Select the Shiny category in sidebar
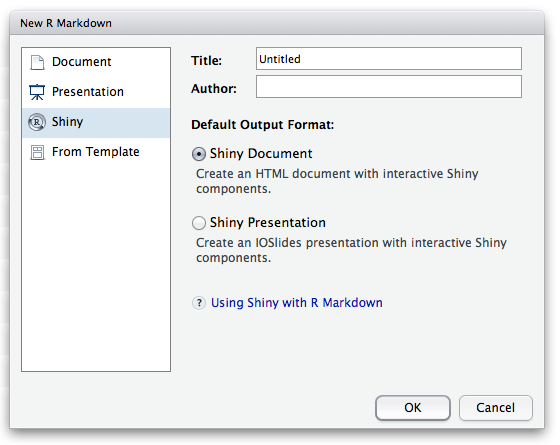 coord(96,122)
